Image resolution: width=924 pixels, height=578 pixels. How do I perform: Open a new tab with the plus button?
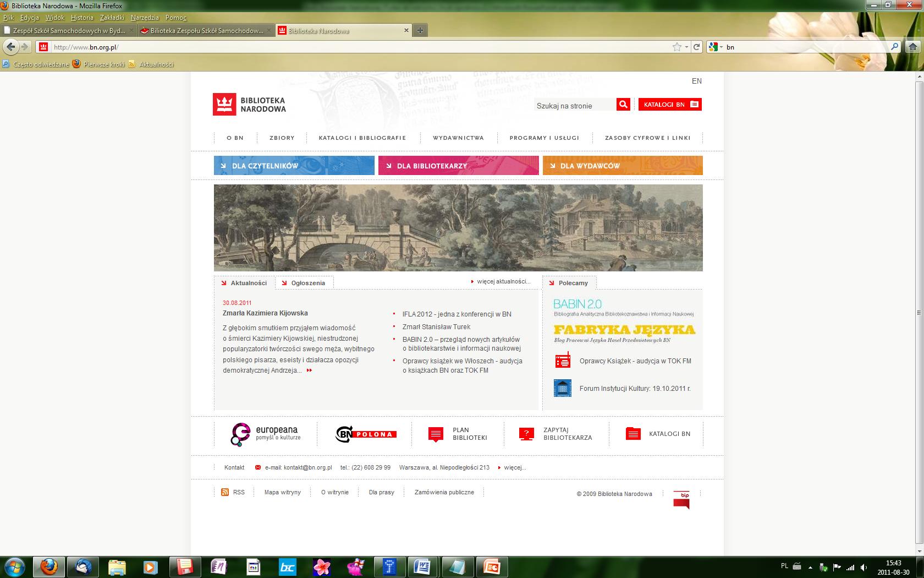tap(420, 30)
